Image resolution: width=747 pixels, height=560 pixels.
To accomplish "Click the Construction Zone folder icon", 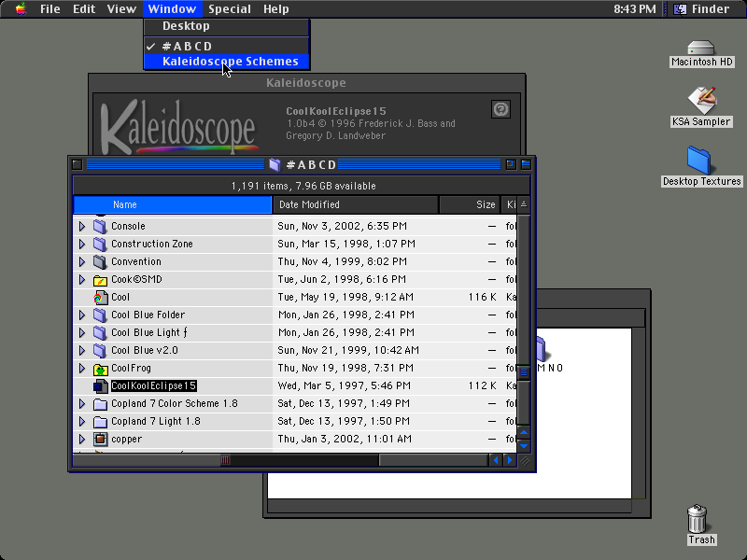I will (x=100, y=244).
